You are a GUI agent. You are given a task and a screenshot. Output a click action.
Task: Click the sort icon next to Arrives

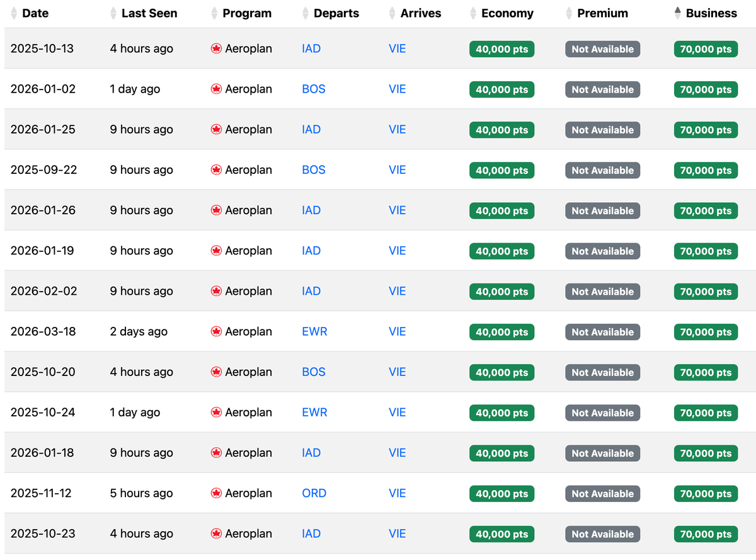tap(393, 13)
